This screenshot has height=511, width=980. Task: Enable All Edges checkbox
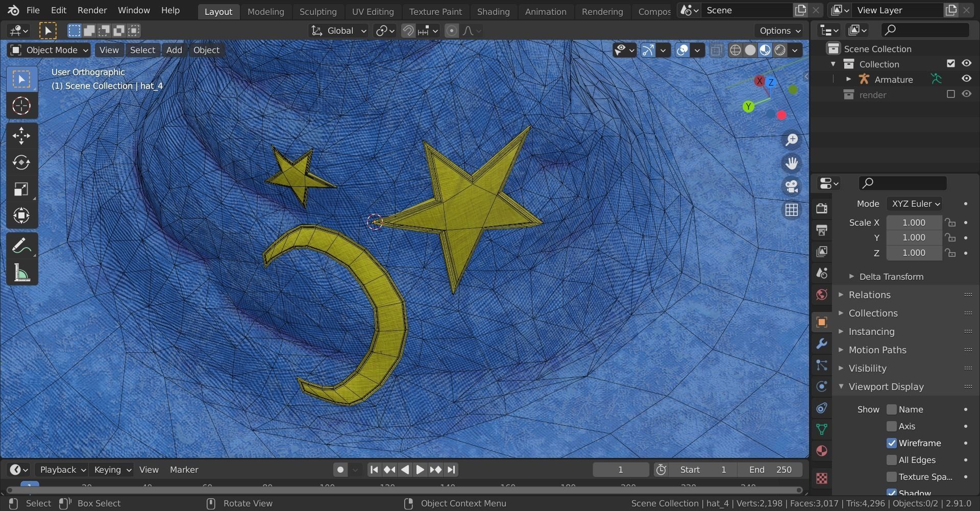[892, 460]
